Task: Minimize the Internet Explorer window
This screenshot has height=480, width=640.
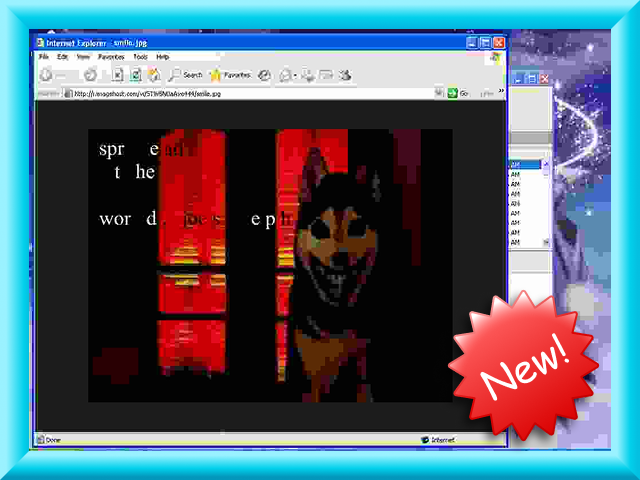Action: pyautogui.click(x=472, y=42)
